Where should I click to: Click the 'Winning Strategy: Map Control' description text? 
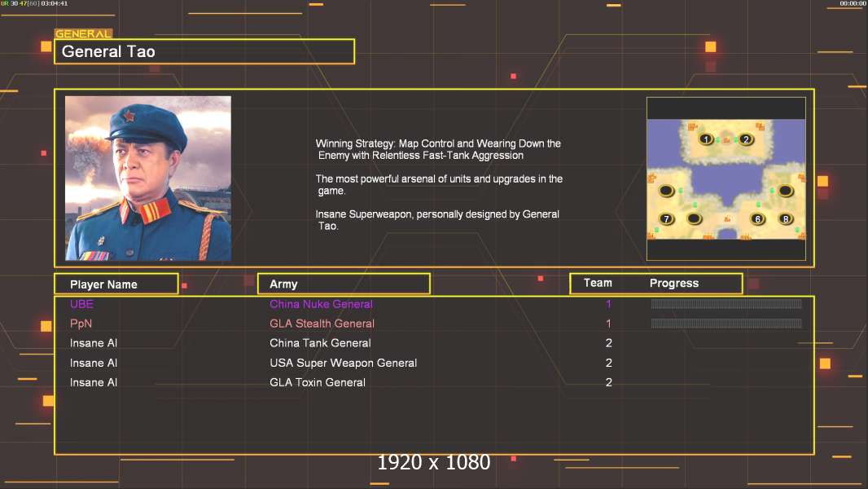click(x=438, y=149)
